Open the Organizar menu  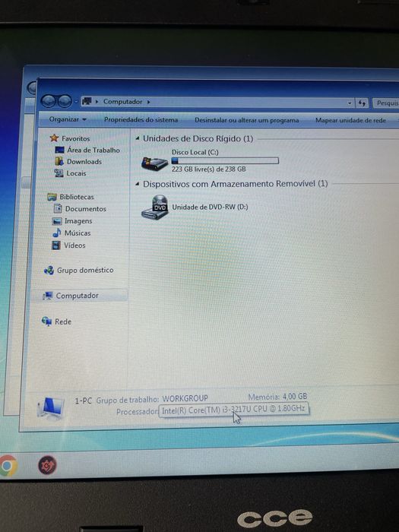(x=68, y=119)
